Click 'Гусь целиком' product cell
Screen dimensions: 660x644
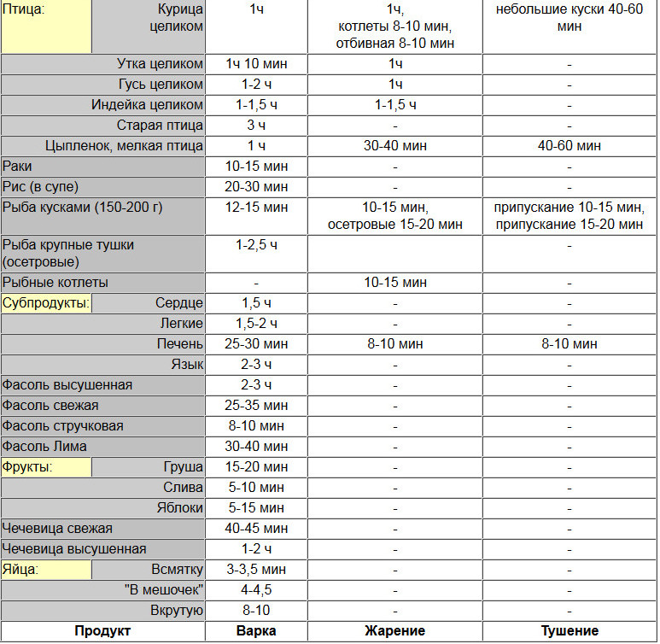tap(102, 85)
